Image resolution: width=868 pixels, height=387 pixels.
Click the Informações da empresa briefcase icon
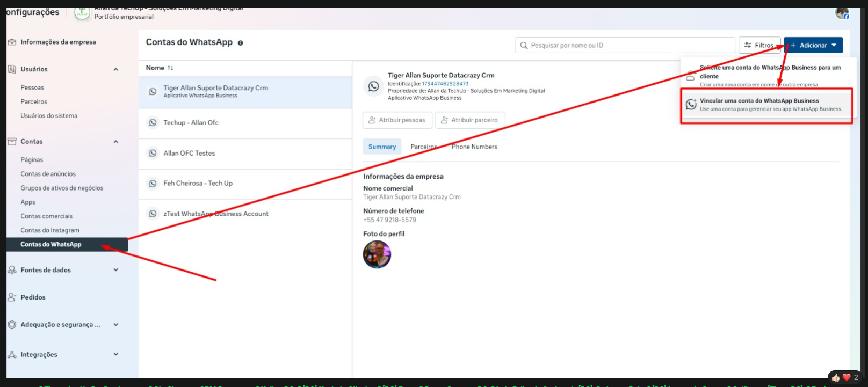click(x=12, y=42)
